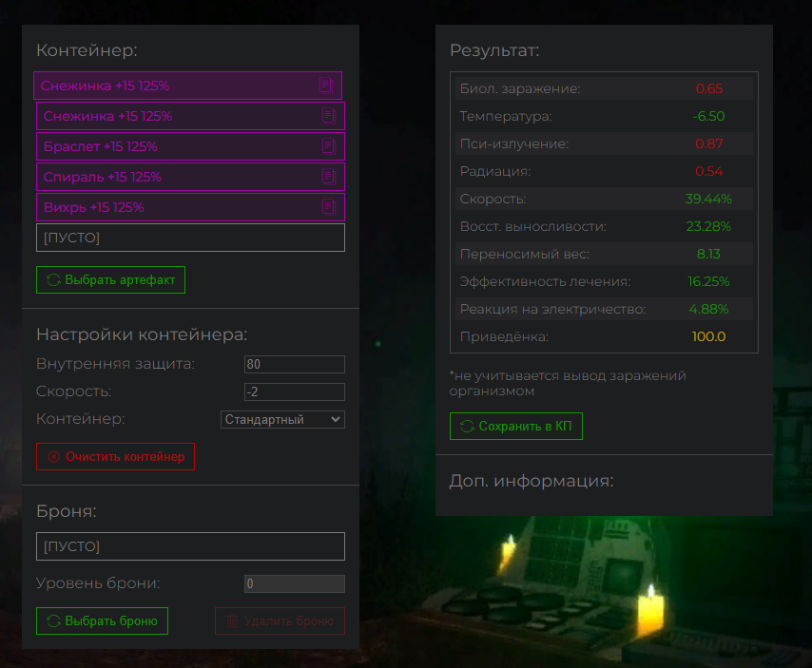Click the Скорость result value 39.44%

click(x=708, y=199)
